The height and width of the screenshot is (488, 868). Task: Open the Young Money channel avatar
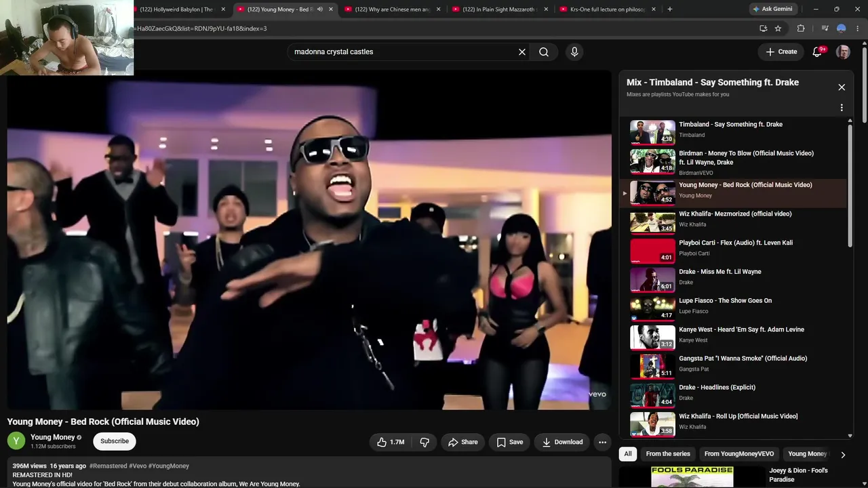click(x=16, y=441)
